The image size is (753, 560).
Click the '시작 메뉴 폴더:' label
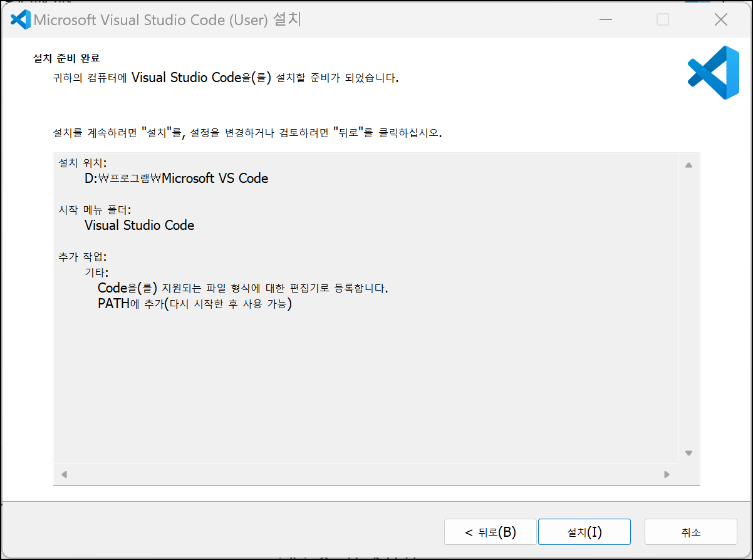click(x=95, y=210)
